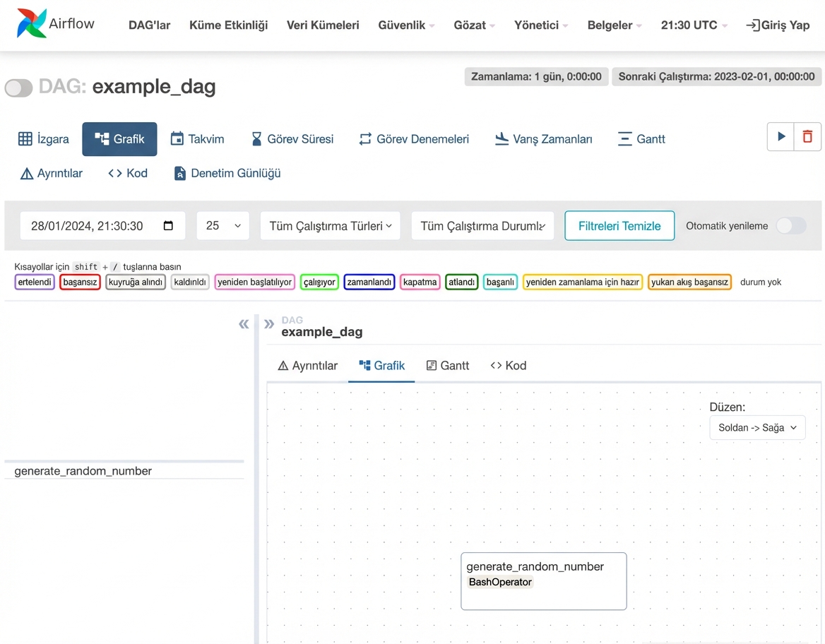Click the Giriş Yap login link
825x644 pixels.
(x=778, y=25)
